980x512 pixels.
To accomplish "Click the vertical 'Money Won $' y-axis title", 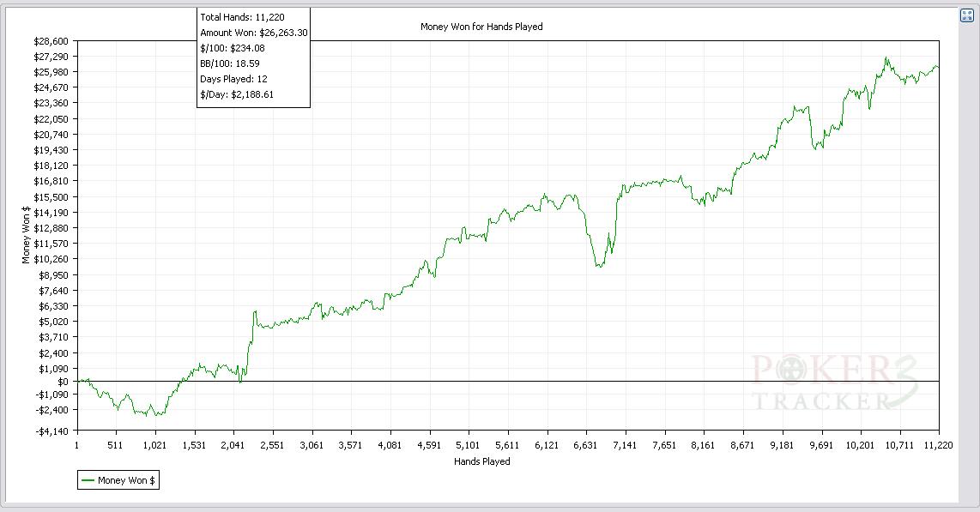I will [26, 235].
